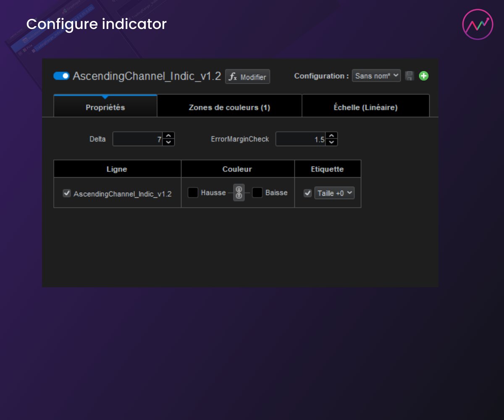Decrease Delta value with down arrow
504x420 pixels.
[168, 142]
